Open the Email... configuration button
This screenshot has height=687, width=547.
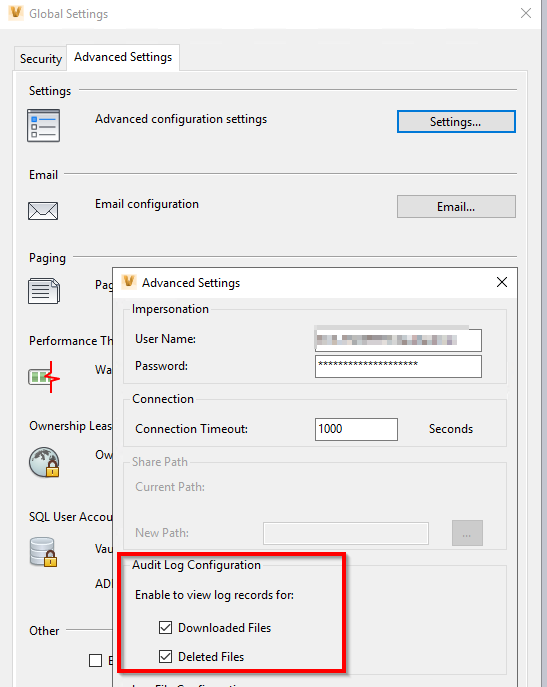coord(456,206)
